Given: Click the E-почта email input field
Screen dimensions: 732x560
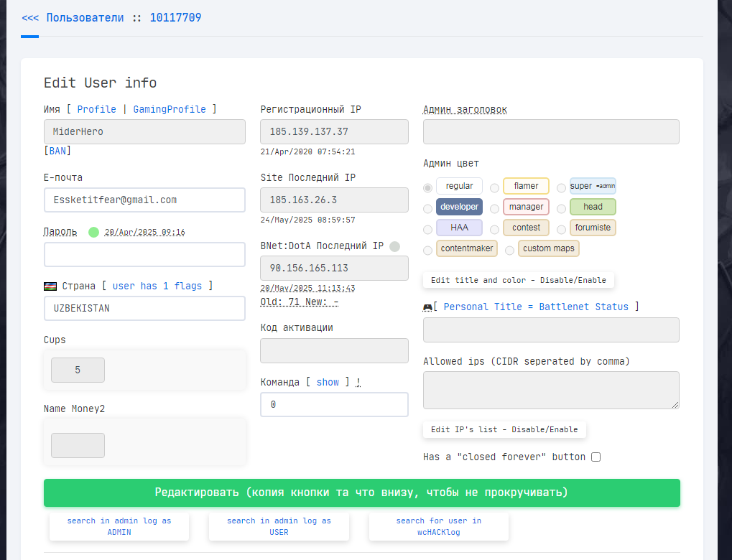Looking at the screenshot, I should 144,200.
